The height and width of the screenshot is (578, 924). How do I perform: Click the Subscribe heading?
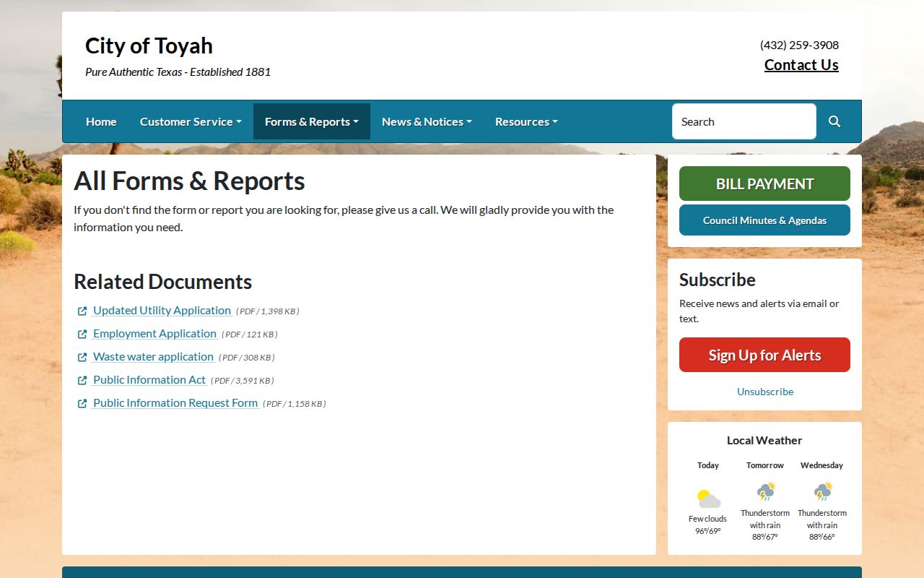(x=718, y=280)
